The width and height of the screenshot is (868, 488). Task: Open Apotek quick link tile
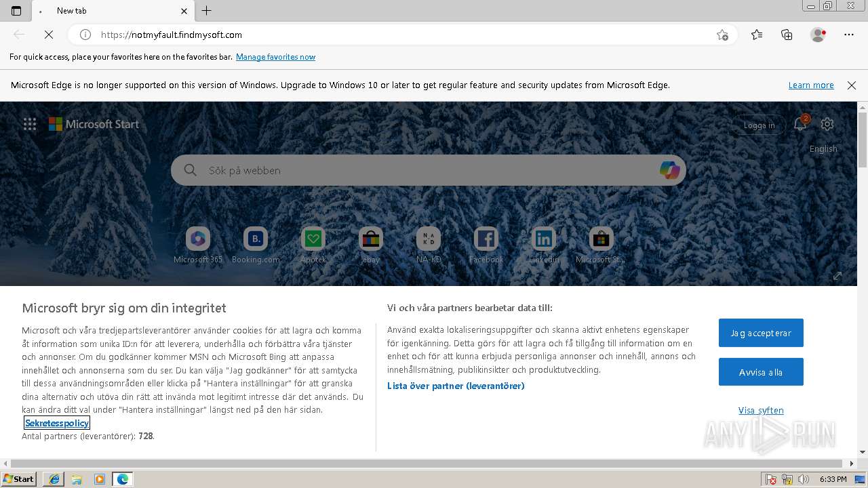click(313, 245)
